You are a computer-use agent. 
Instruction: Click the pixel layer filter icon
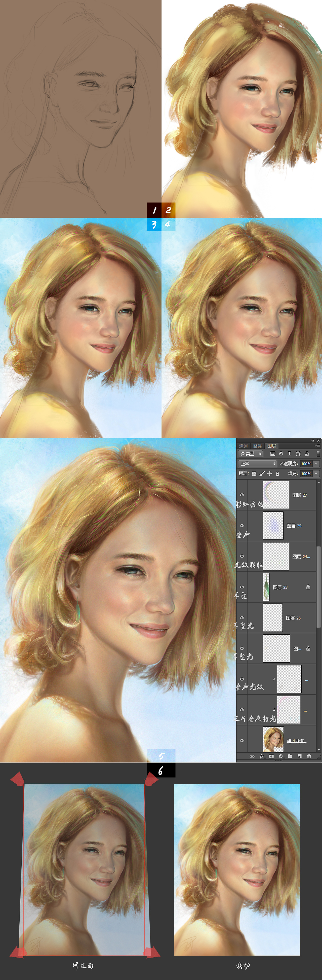[273, 453]
